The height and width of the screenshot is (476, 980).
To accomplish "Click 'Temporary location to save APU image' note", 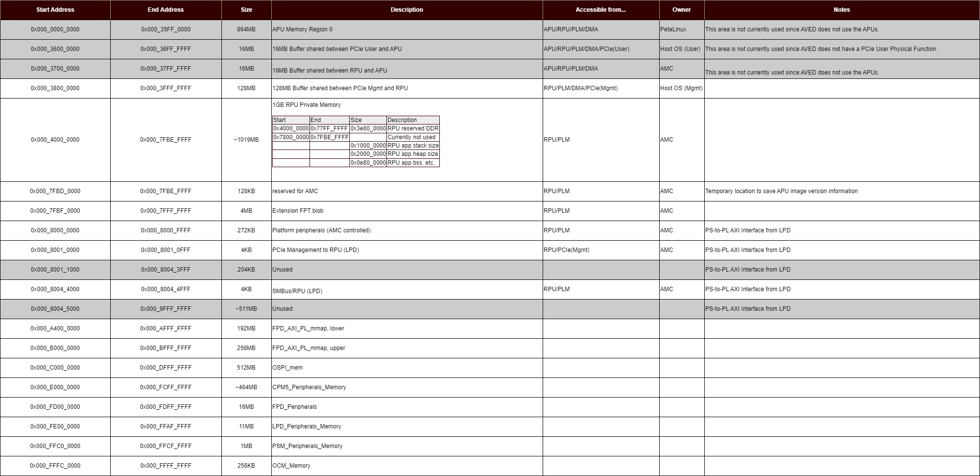I will (781, 191).
